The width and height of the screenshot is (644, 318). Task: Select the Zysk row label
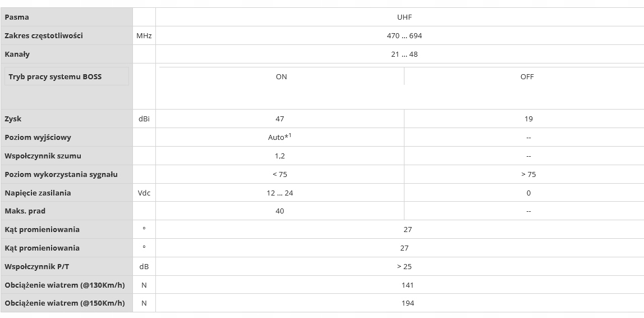point(13,119)
